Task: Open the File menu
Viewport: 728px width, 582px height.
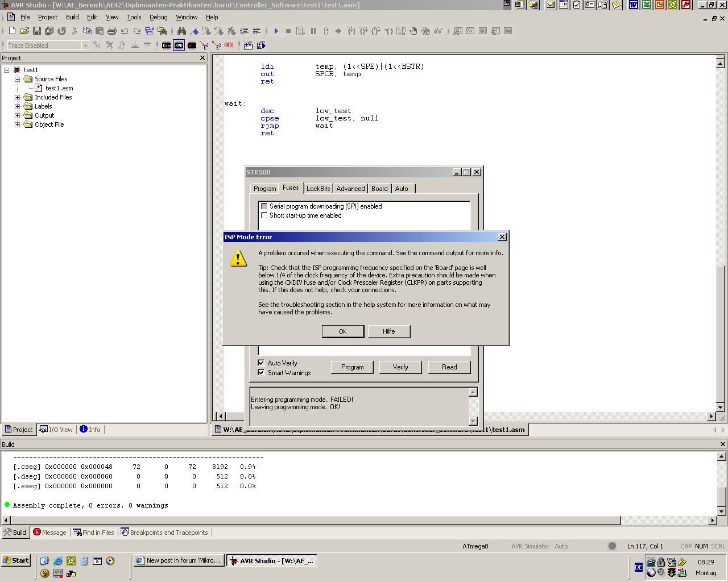Action: click(25, 17)
